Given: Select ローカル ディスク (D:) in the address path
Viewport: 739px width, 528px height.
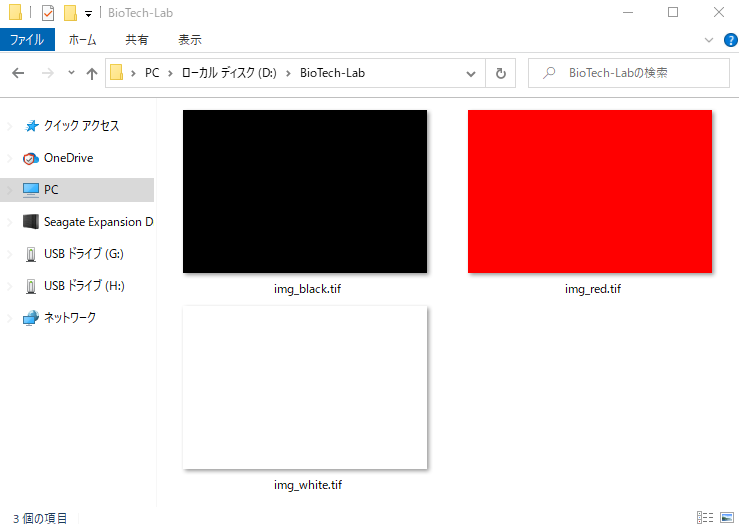Looking at the screenshot, I should tap(229, 73).
